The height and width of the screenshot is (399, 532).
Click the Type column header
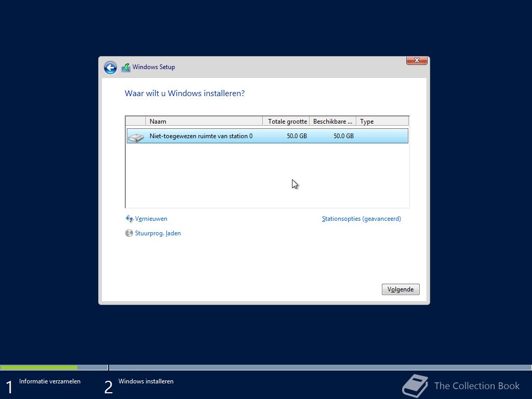pos(383,121)
